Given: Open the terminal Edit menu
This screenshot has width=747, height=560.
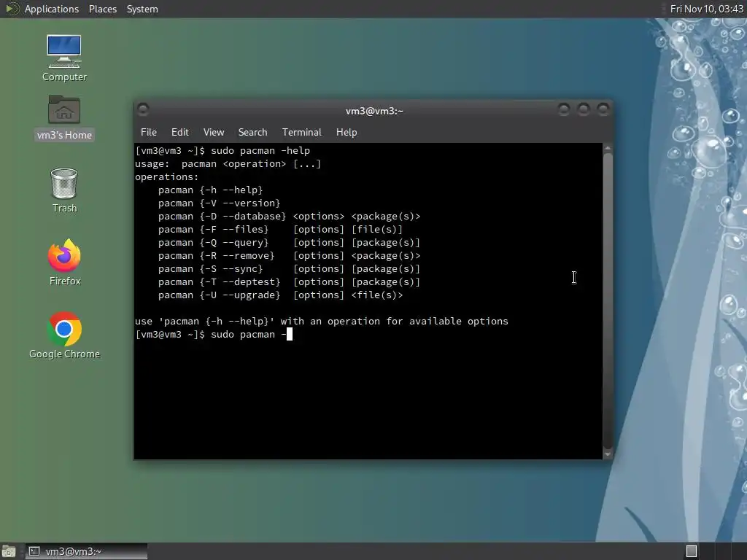Looking at the screenshot, I should click(x=179, y=133).
